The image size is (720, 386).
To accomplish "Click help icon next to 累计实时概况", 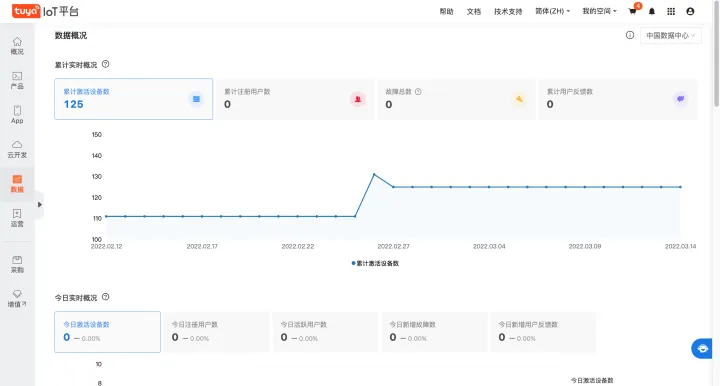I will coord(106,64).
